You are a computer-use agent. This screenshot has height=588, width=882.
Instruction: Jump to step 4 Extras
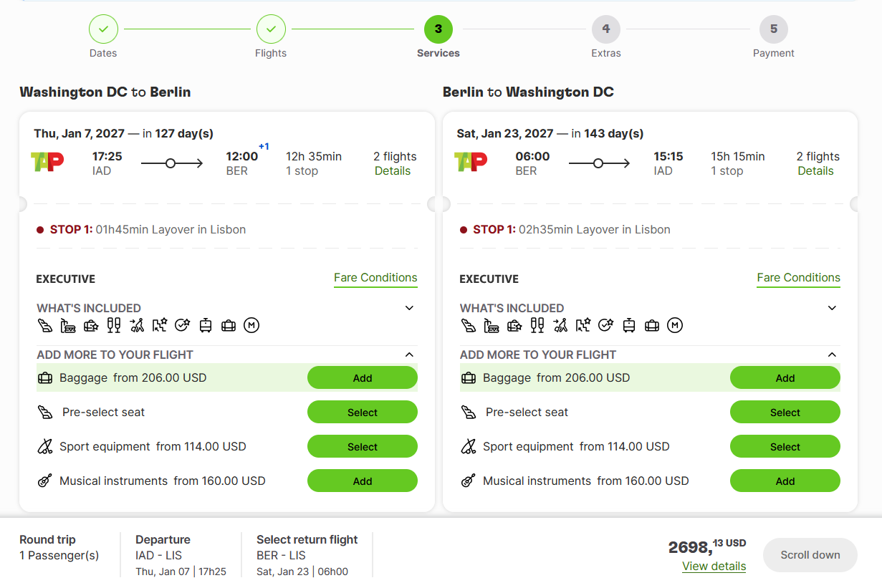606,29
